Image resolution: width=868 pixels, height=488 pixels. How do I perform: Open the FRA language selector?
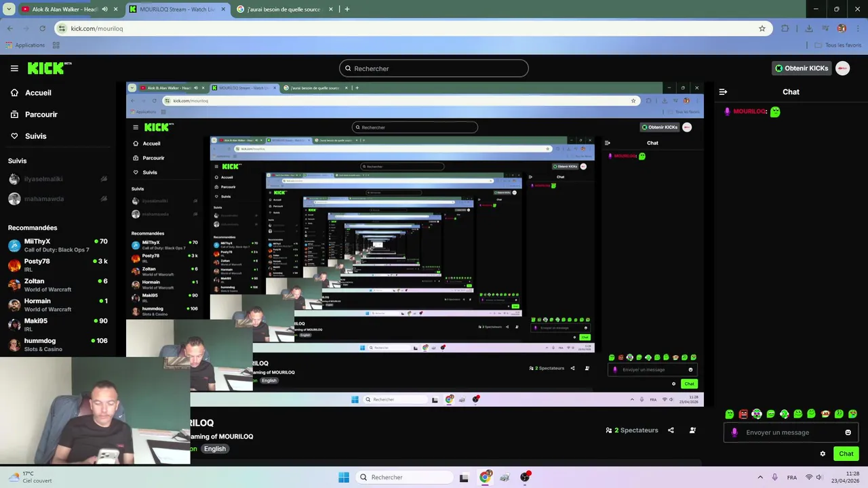point(792,478)
